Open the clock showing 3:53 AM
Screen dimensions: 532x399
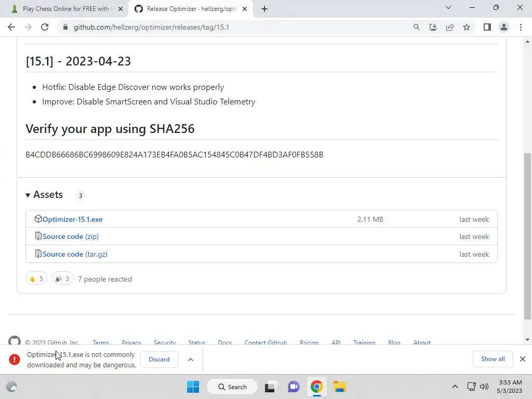510,387
